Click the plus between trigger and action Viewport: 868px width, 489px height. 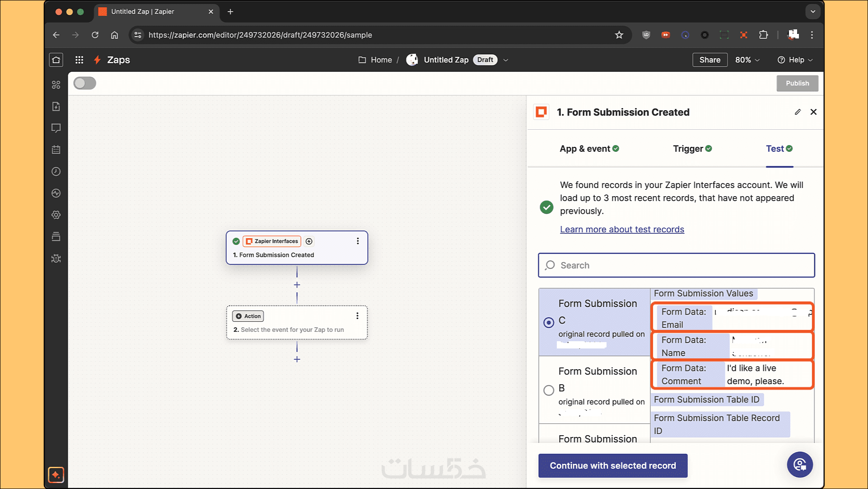(x=297, y=285)
